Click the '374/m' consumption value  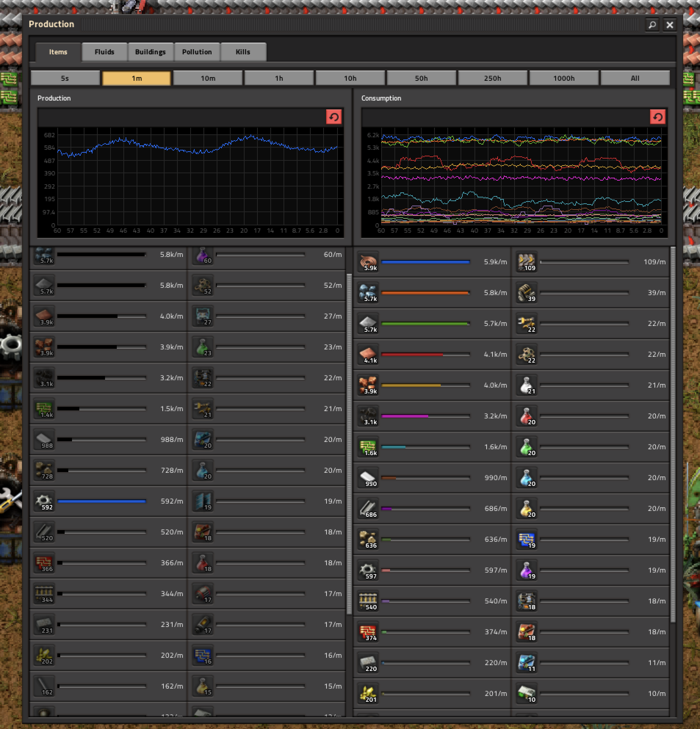[496, 632]
